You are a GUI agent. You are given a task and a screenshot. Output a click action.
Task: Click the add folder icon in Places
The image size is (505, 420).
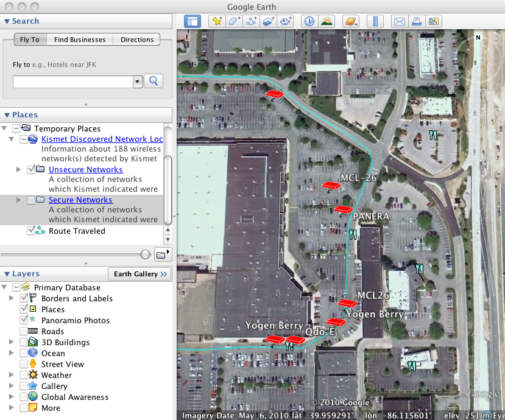tap(163, 254)
